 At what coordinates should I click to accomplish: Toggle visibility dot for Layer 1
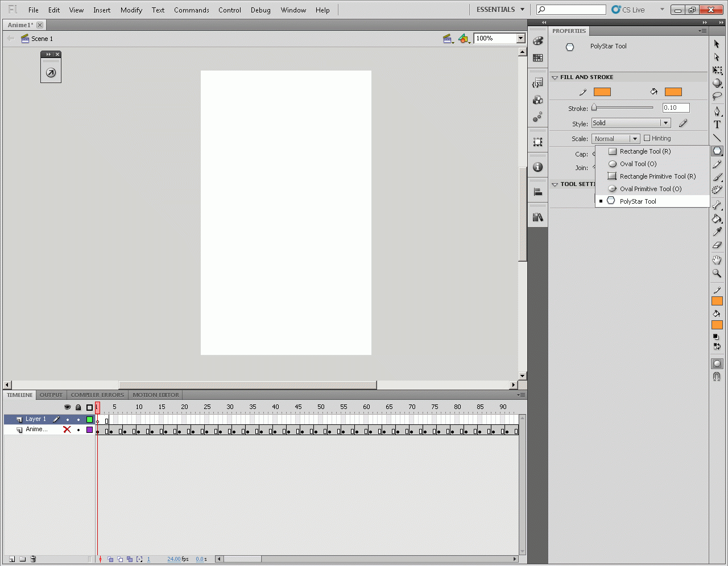67,419
